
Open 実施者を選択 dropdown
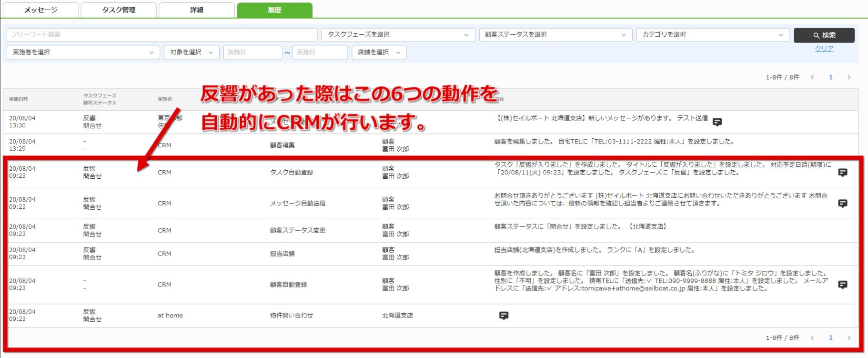coord(83,52)
